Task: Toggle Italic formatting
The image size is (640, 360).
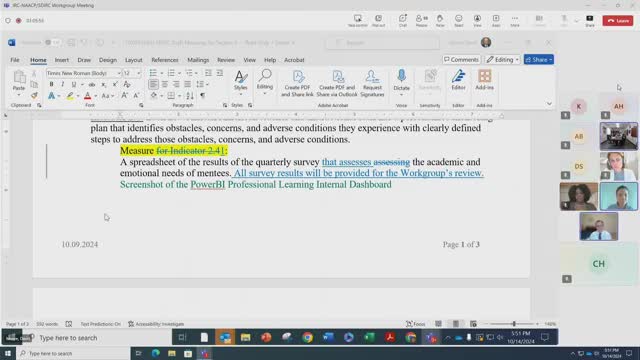Action: click(x=62, y=84)
